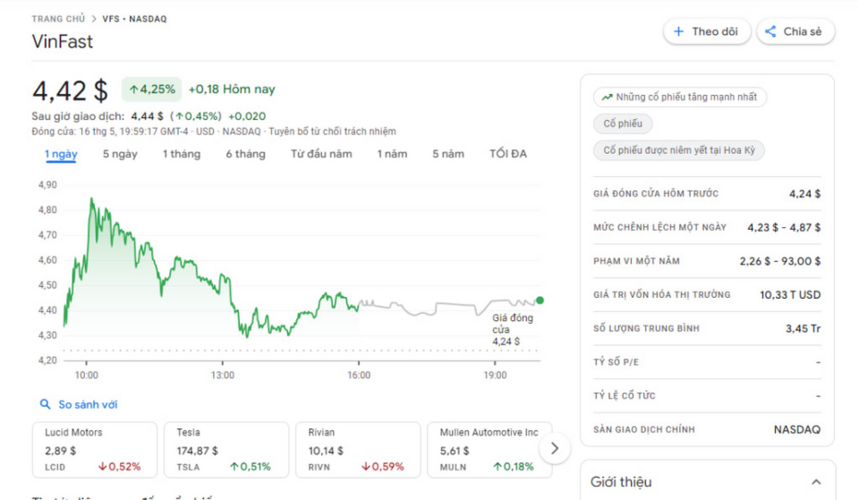Open the Mullen Automotive Inc card
Screen dimensions: 859x500
click(489, 450)
